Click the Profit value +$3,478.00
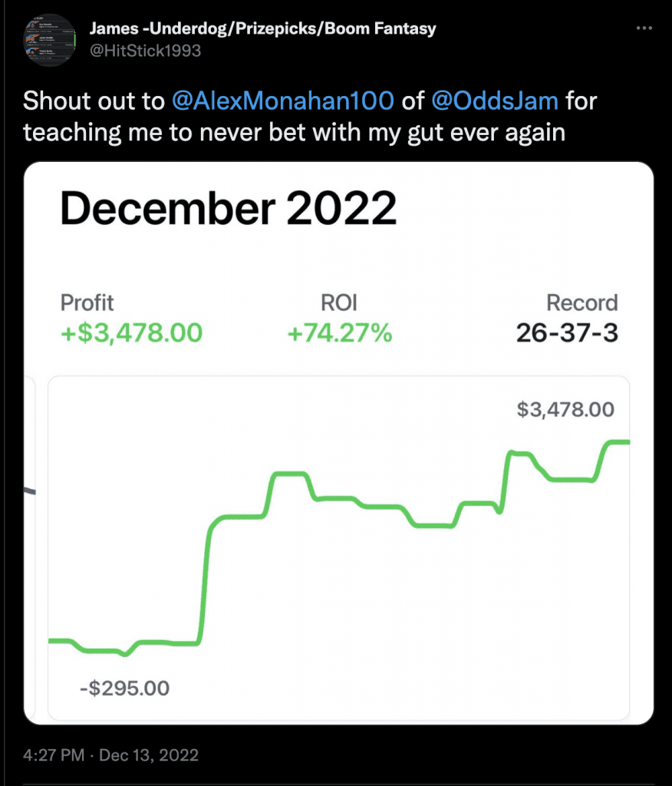Image resolution: width=672 pixels, height=786 pixels. [x=131, y=333]
